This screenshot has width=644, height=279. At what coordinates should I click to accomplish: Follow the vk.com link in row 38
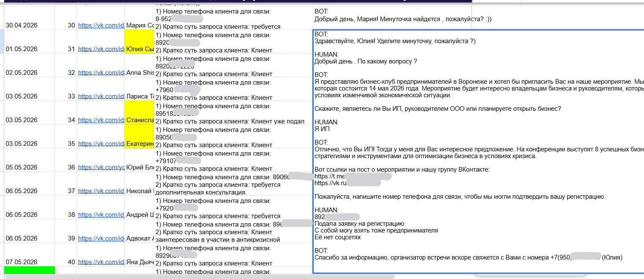tap(101, 215)
